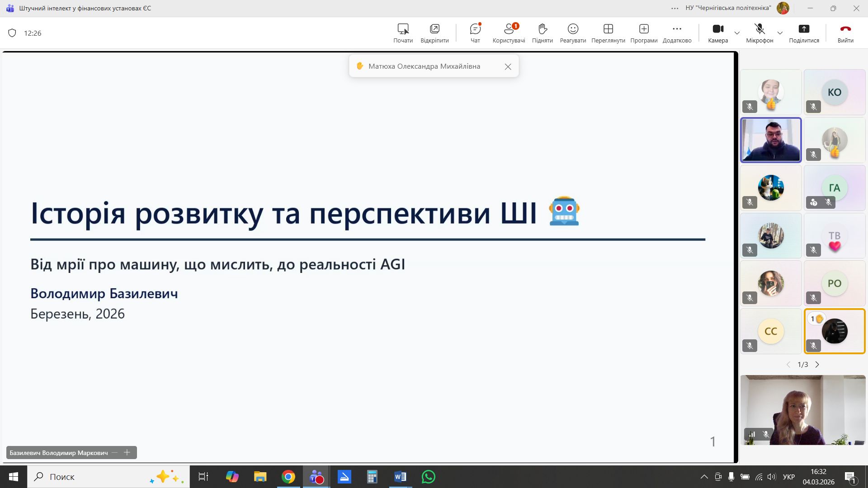Unmute your microphone
The image size is (868, 488).
click(x=759, y=33)
